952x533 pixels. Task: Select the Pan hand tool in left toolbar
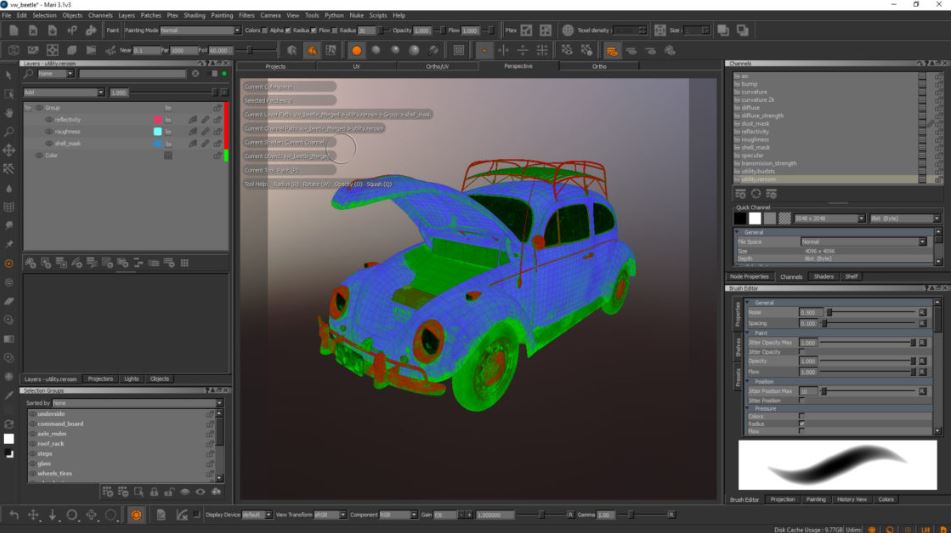click(9, 112)
